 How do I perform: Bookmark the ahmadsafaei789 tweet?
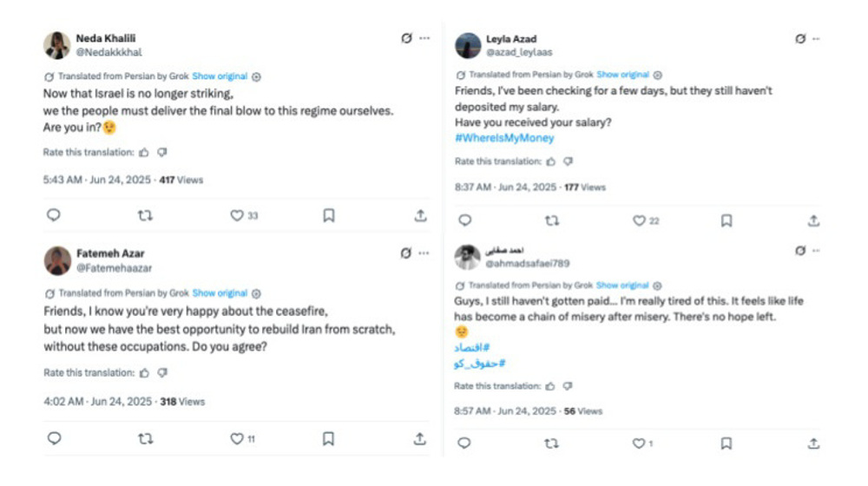[x=726, y=443]
